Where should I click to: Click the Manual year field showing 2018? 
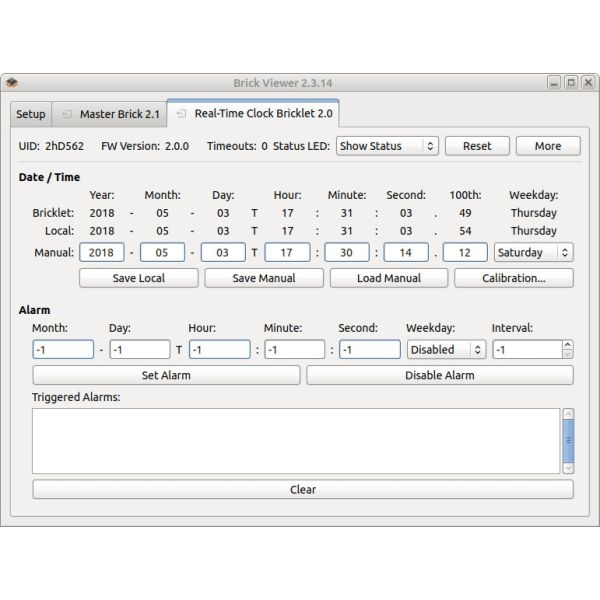click(102, 252)
